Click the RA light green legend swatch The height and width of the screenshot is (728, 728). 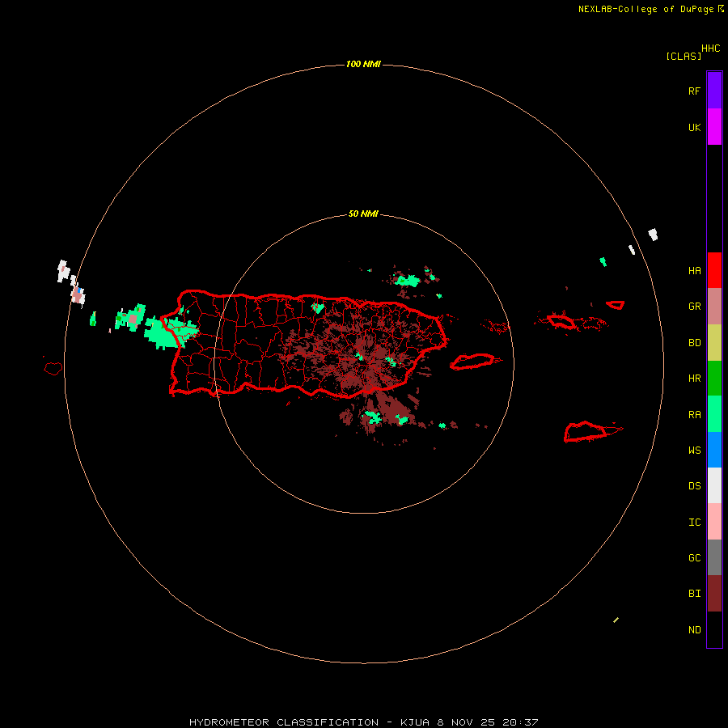(x=714, y=414)
